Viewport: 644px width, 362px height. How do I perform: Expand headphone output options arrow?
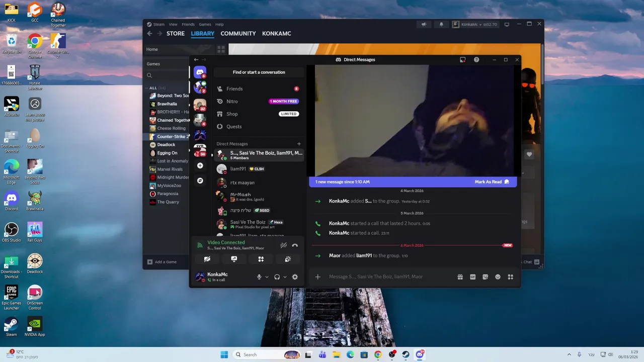coord(285,277)
